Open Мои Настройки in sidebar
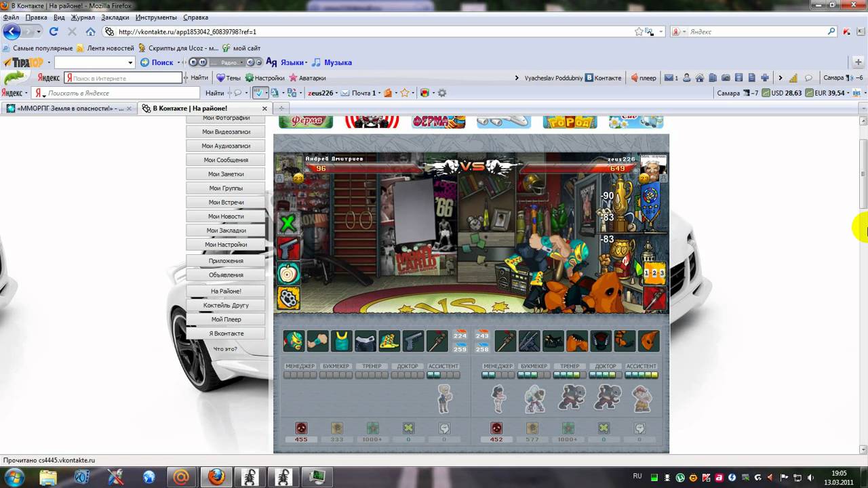The width and height of the screenshot is (868, 488). click(x=226, y=245)
